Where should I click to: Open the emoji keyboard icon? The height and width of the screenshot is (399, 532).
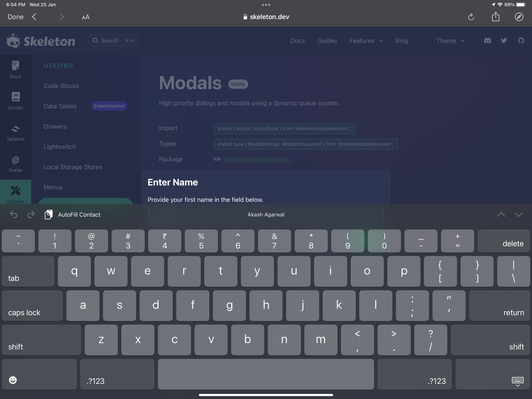click(12, 380)
